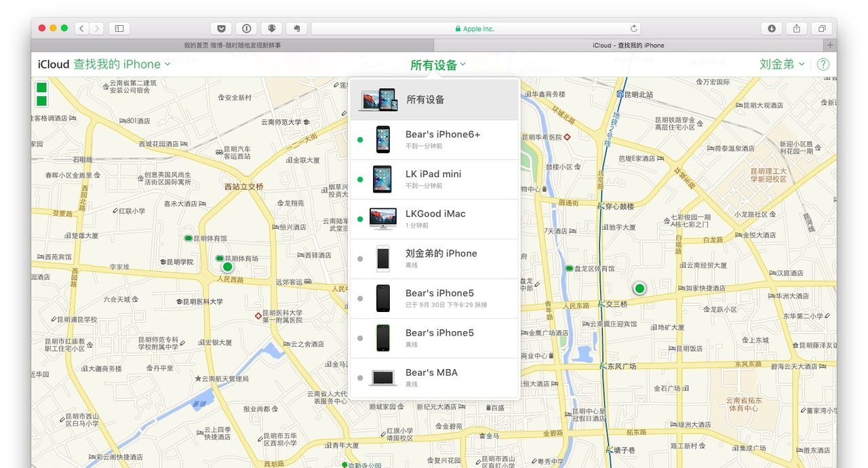The image size is (868, 468).
Task: Click the new tab plus button
Action: click(829, 45)
